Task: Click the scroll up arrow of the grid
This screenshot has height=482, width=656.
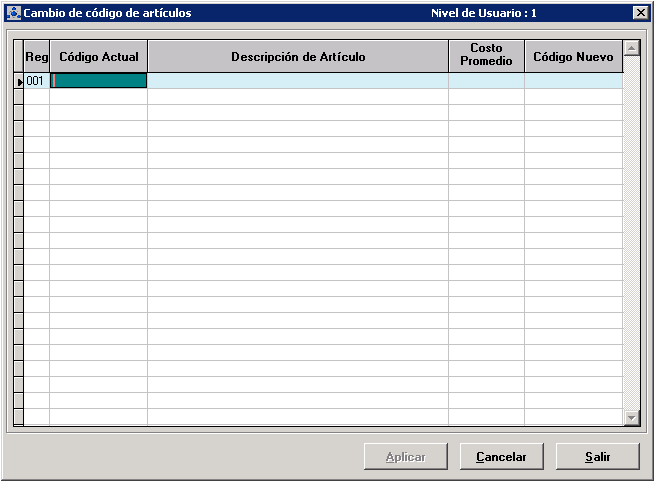Action: tap(631, 48)
